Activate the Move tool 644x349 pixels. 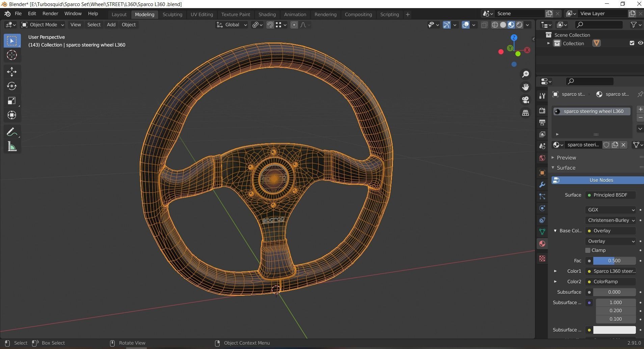point(12,71)
